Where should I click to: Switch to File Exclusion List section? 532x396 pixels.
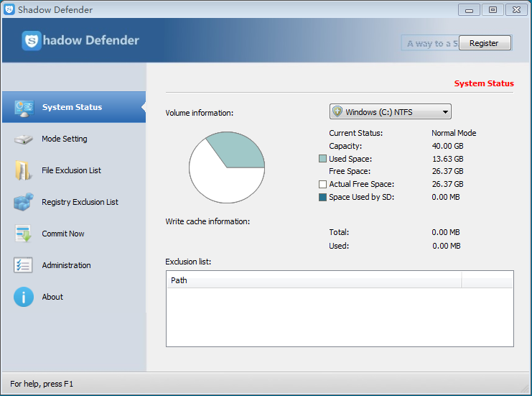coord(71,170)
